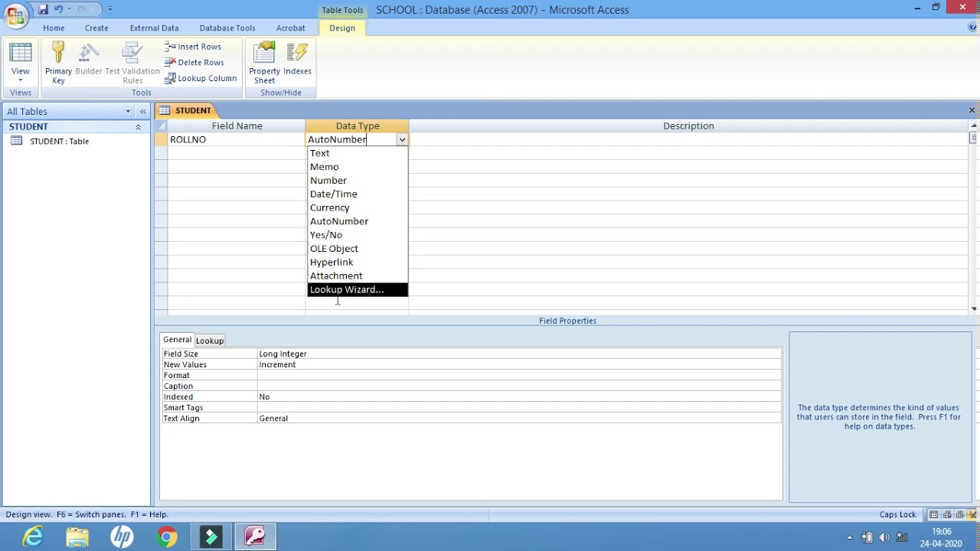Click the row selector beside ROLLNO
The image size is (980, 551).
(x=161, y=139)
